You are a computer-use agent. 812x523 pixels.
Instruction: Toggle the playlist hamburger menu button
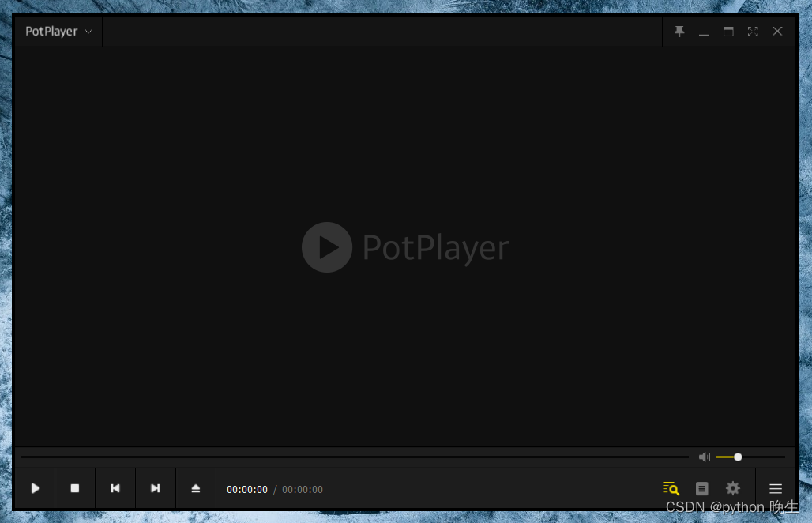click(x=775, y=488)
